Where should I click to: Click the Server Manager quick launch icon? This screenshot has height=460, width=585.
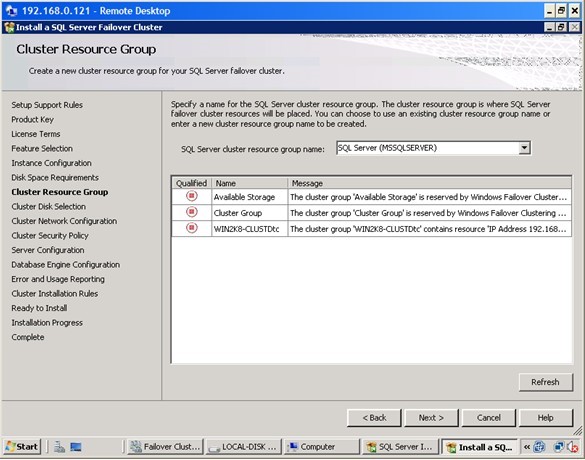click(59, 447)
